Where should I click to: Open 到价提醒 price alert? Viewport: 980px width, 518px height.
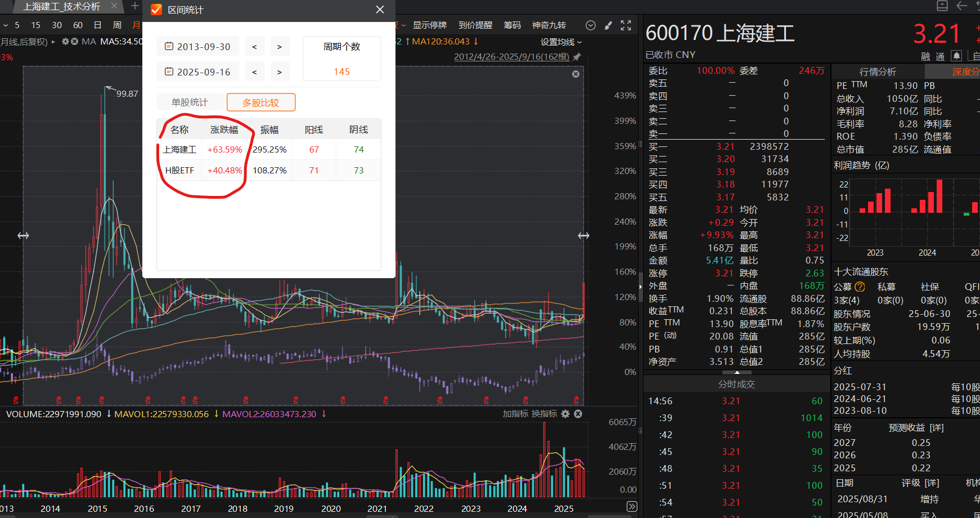(x=475, y=25)
